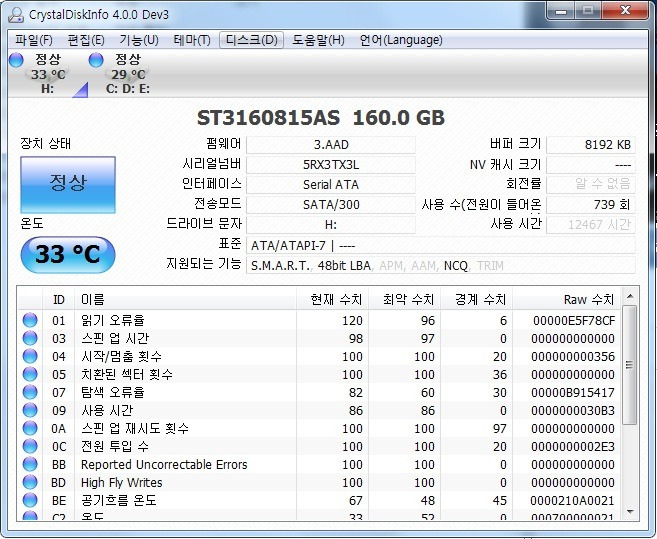
Task: Switch to the 29 °C C: D: E: drive
Action: [127, 74]
